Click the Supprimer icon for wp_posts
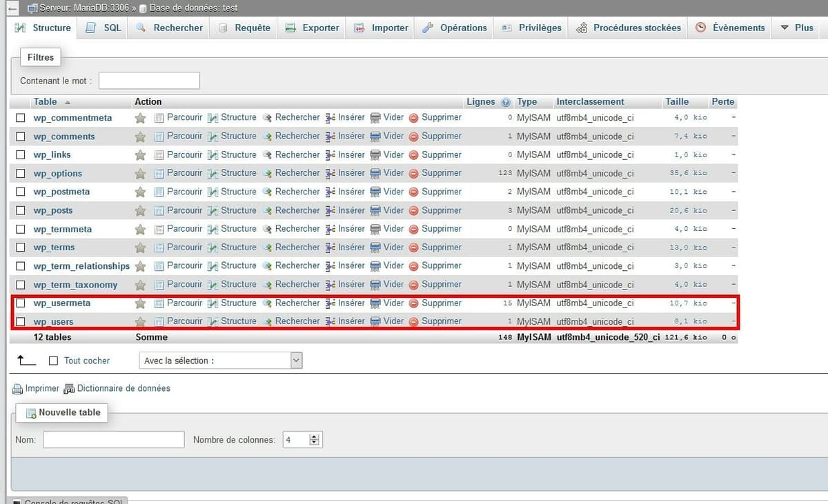Viewport: 828px width, 504px height. (414, 211)
